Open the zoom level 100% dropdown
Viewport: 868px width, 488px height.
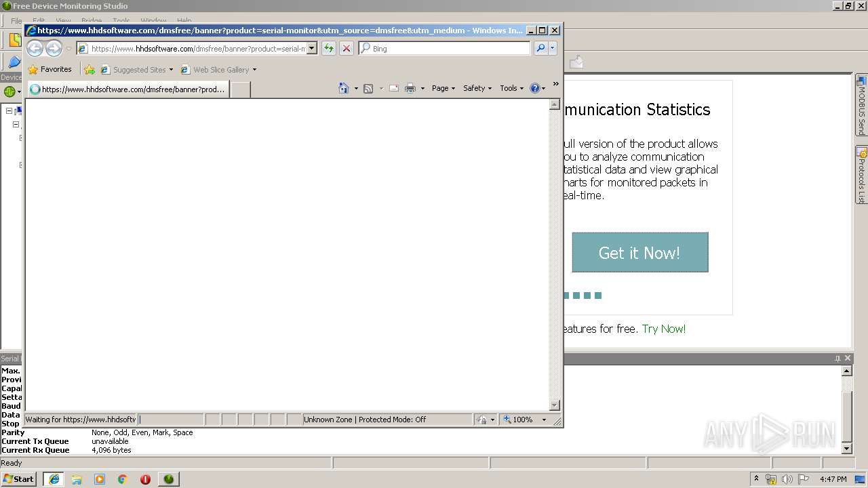[544, 420]
